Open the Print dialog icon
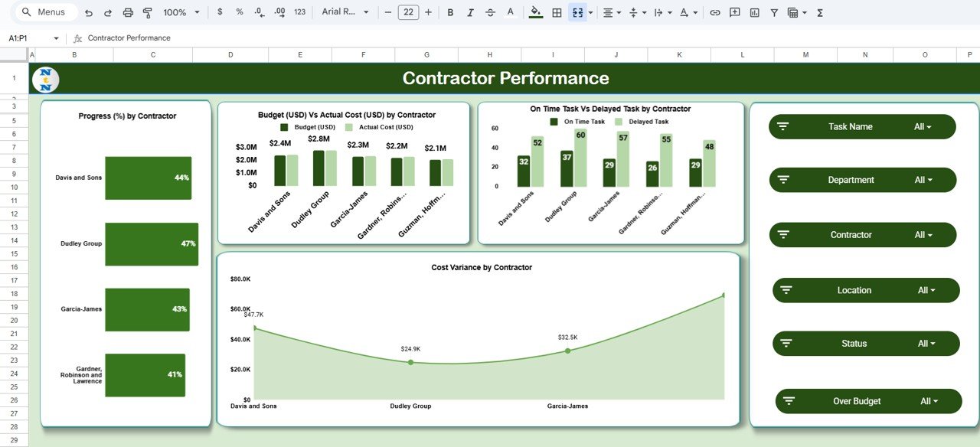Screen dimensions: 980x447 [x=128, y=12]
